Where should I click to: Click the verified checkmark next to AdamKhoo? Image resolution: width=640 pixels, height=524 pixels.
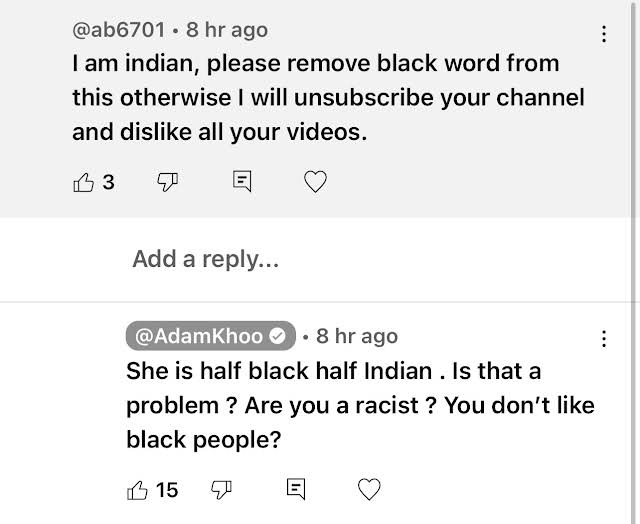coord(278,336)
